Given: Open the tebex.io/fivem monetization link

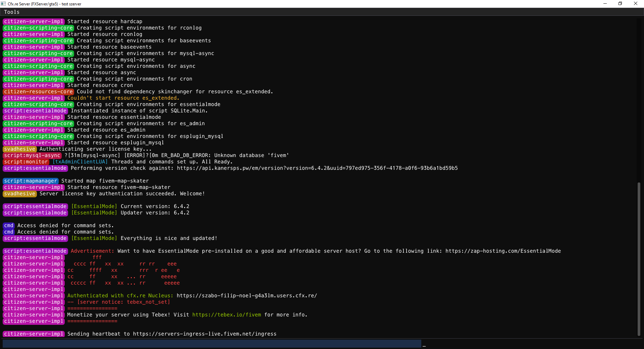Looking at the screenshot, I should click(x=226, y=315).
